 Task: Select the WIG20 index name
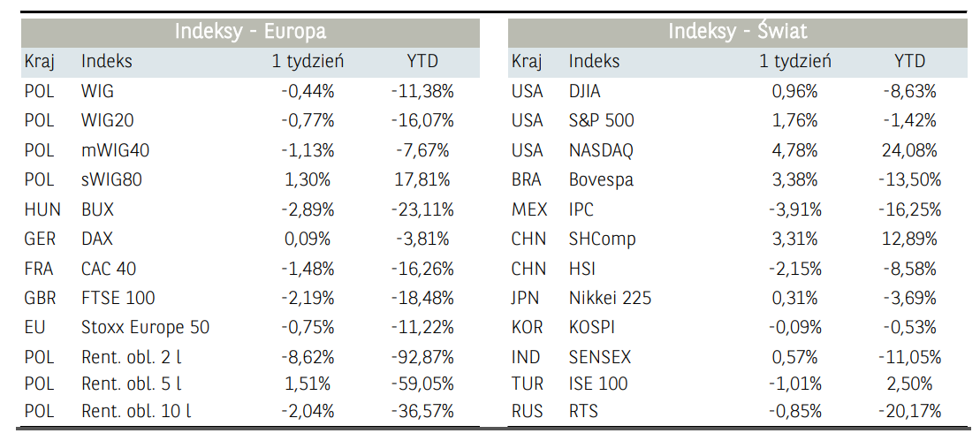pyautogui.click(x=108, y=120)
